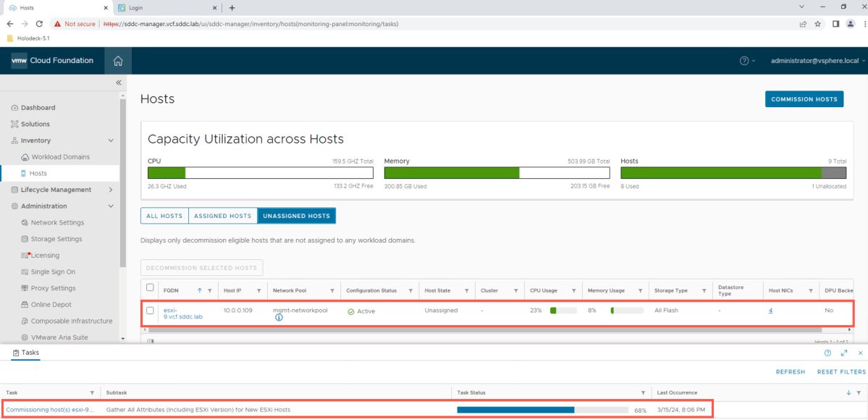The height and width of the screenshot is (420, 868).
Task: Expand the Tasks panel to full size
Action: (x=844, y=353)
